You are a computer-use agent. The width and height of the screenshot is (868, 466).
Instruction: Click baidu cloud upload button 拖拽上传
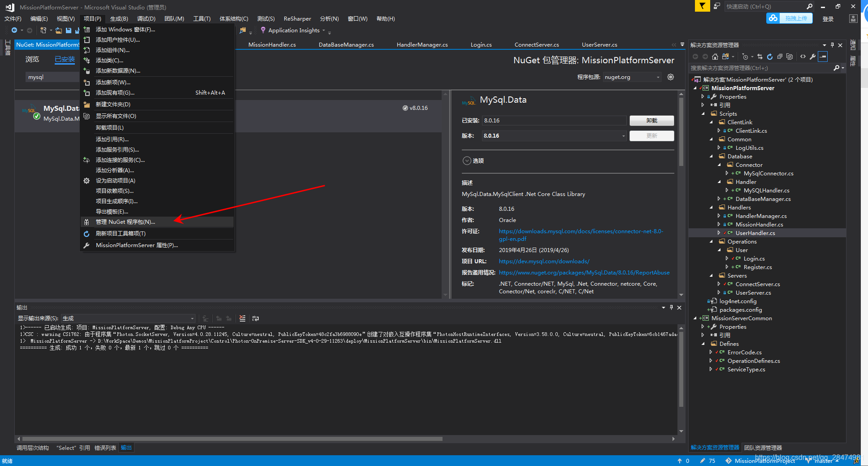(790, 18)
